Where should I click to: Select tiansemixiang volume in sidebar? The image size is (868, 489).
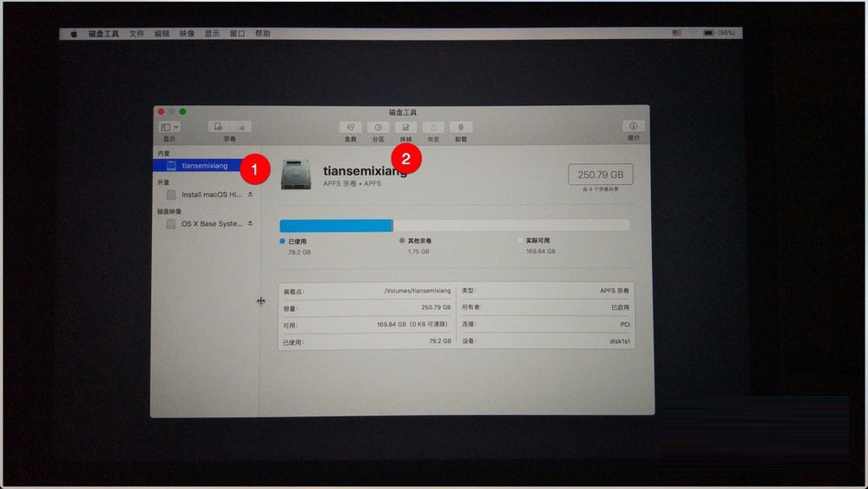(204, 165)
